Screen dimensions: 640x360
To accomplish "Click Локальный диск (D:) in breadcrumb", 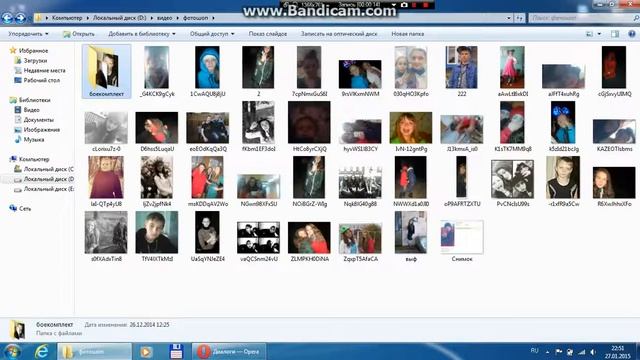I will [119, 18].
